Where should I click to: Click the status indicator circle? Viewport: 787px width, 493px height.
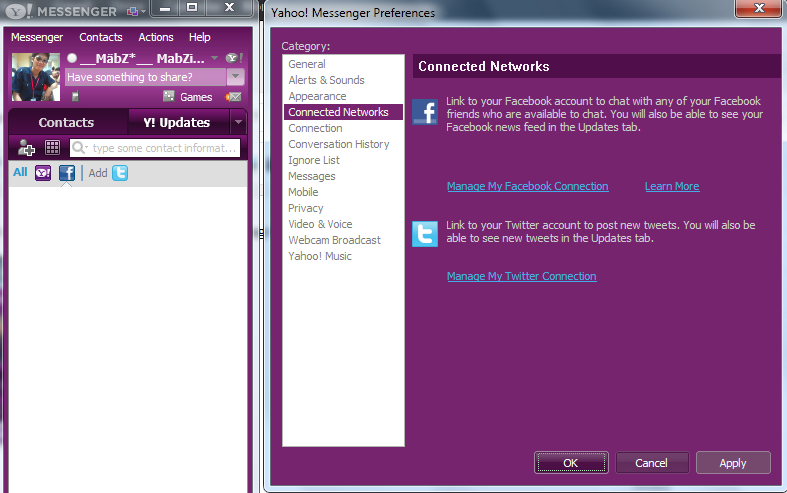pos(72,58)
